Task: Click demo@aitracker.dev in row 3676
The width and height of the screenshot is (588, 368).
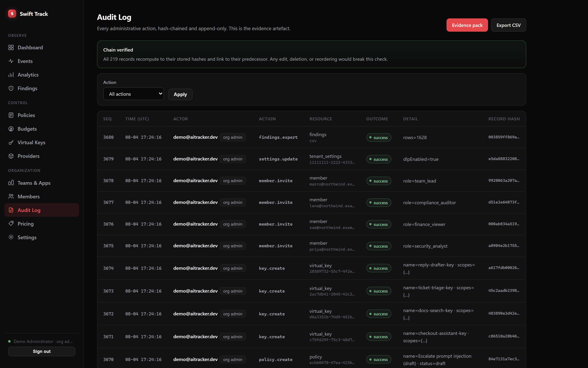Action: 195,224
